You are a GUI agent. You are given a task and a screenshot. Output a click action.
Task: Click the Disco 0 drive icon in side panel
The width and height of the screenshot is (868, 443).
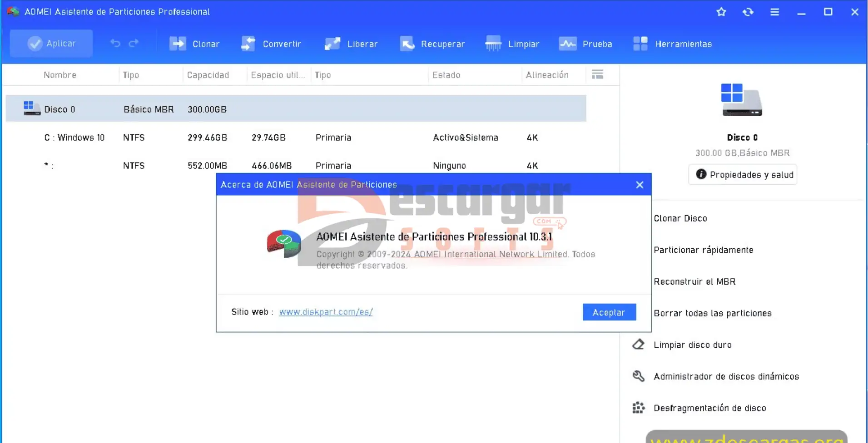(x=742, y=99)
